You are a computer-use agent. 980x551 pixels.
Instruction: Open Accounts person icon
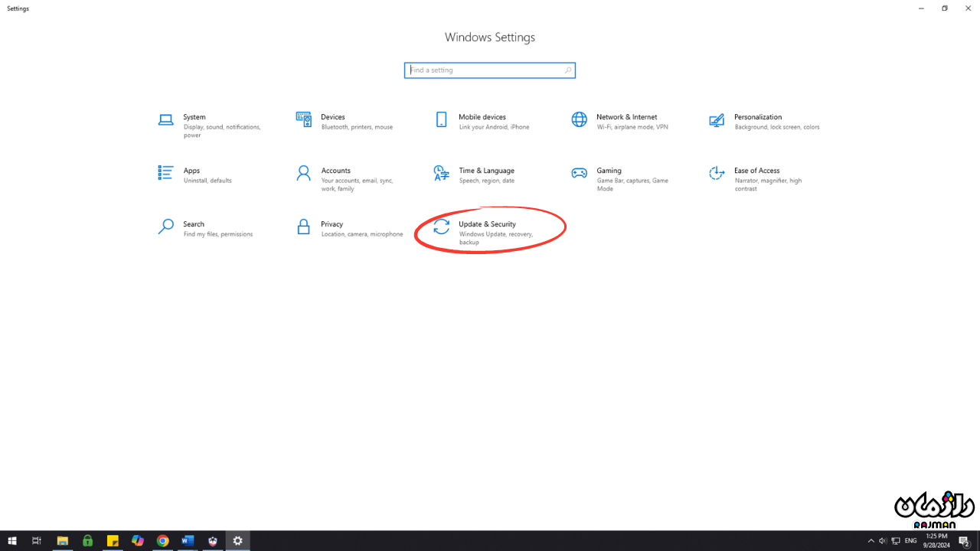[304, 173]
